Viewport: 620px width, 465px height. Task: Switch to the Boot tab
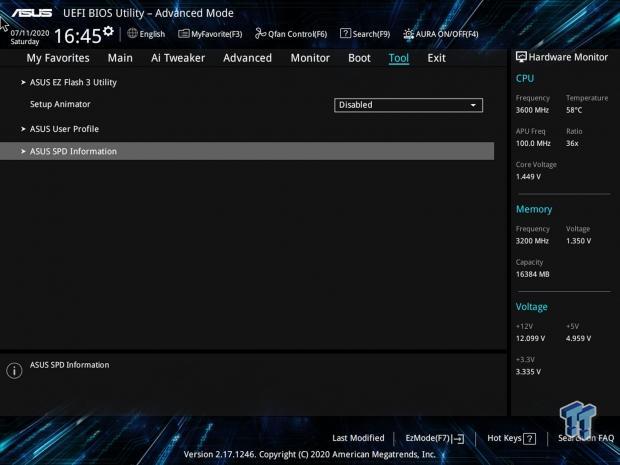359,58
